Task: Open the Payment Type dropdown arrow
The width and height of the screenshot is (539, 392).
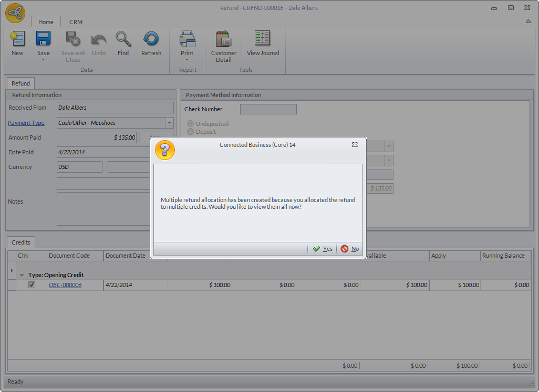Action: [169, 123]
